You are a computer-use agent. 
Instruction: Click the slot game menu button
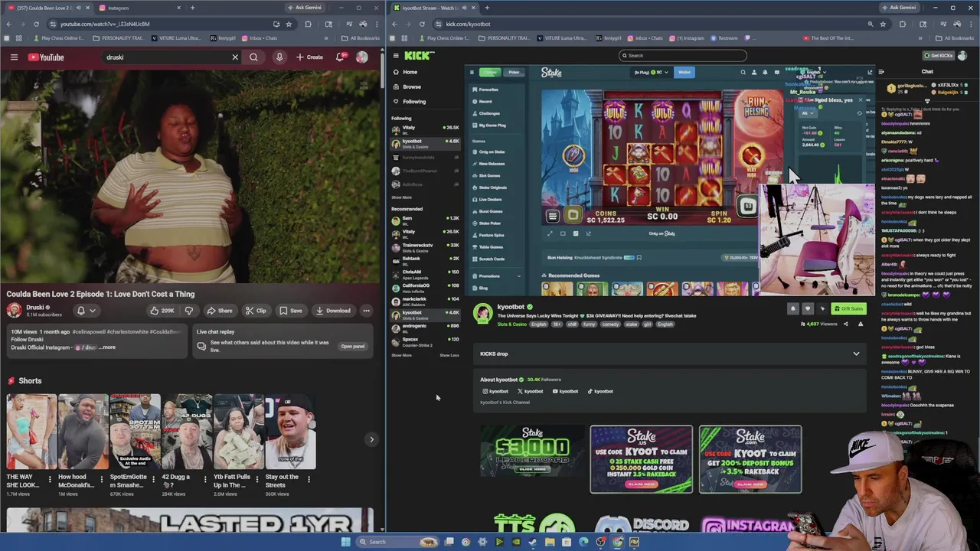coord(552,216)
